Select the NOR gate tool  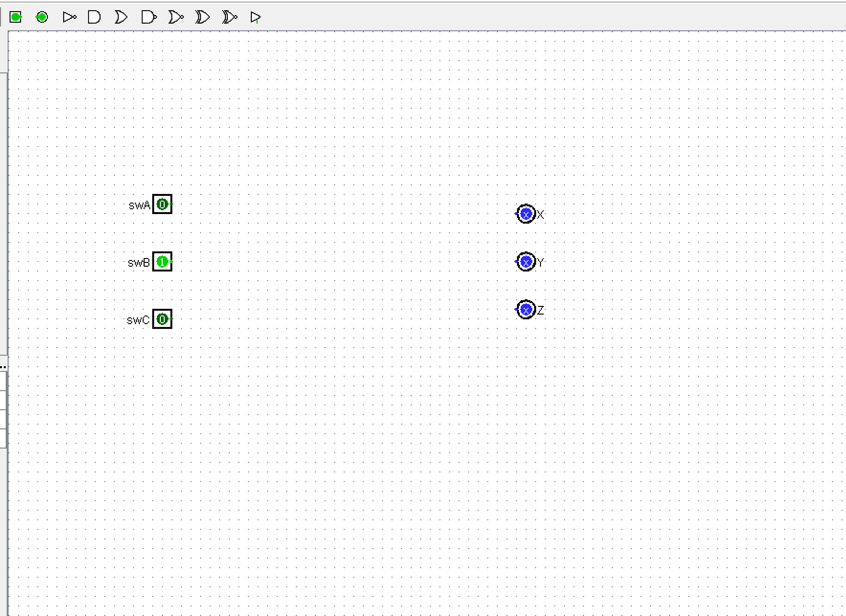[x=176, y=17]
